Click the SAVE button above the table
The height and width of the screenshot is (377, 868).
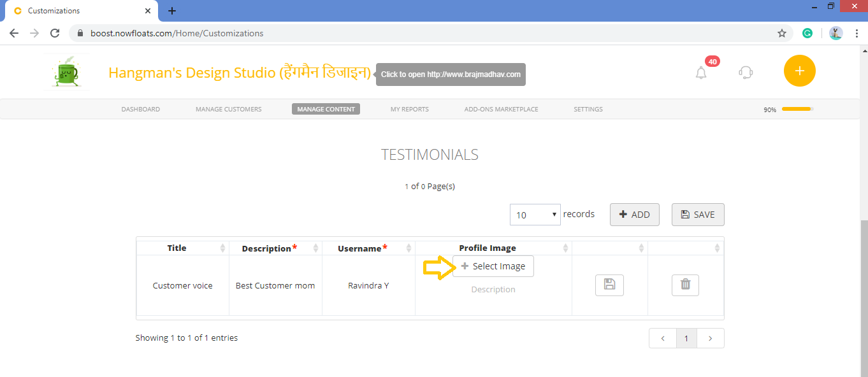click(x=698, y=215)
